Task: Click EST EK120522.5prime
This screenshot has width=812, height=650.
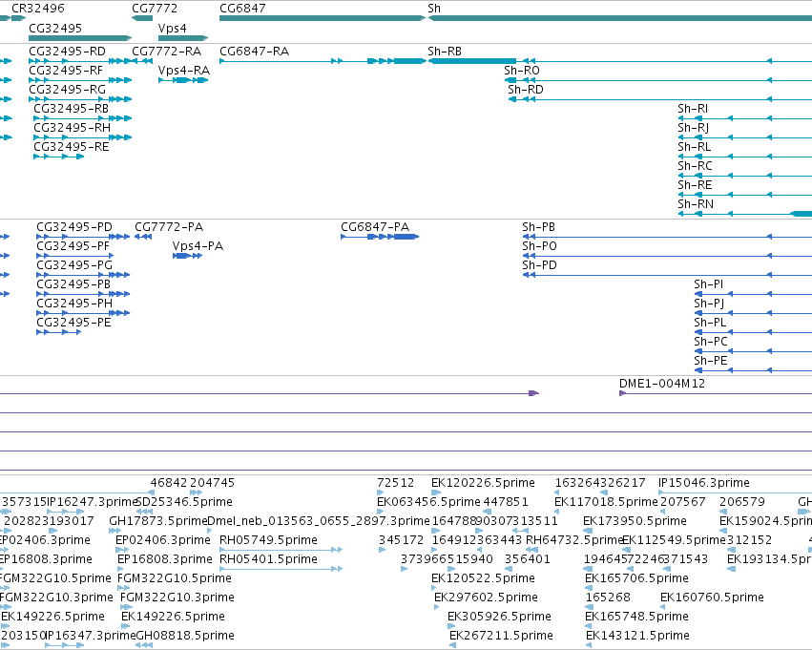Action: [x=483, y=579]
